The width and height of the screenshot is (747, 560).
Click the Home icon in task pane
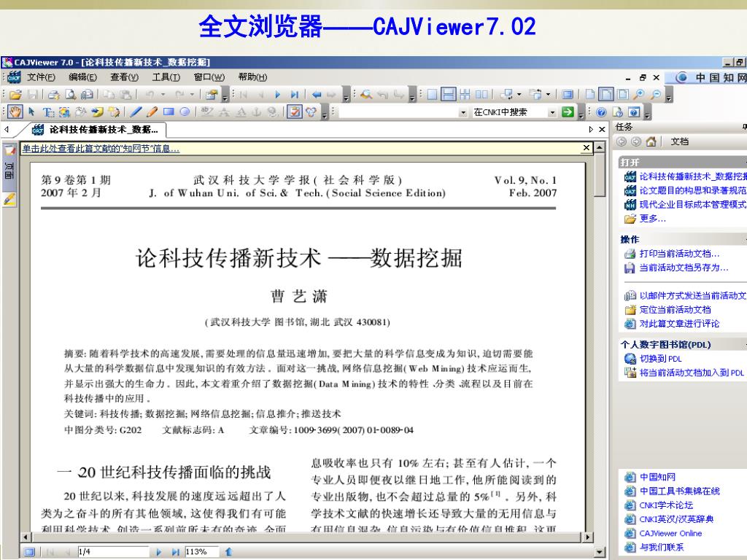651,141
